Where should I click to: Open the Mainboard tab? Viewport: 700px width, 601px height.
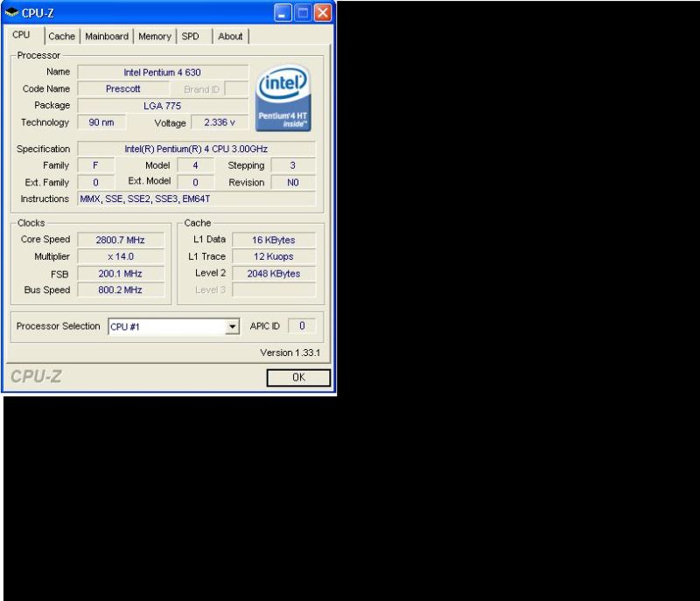click(107, 36)
